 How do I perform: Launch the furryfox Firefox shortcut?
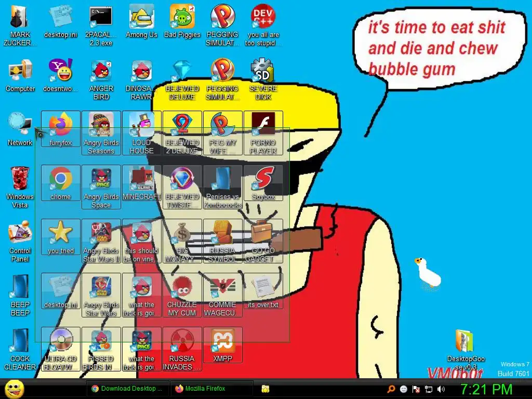point(61,129)
